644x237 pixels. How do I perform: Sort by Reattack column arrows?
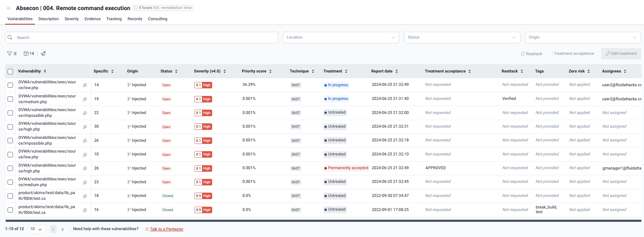click(x=522, y=71)
